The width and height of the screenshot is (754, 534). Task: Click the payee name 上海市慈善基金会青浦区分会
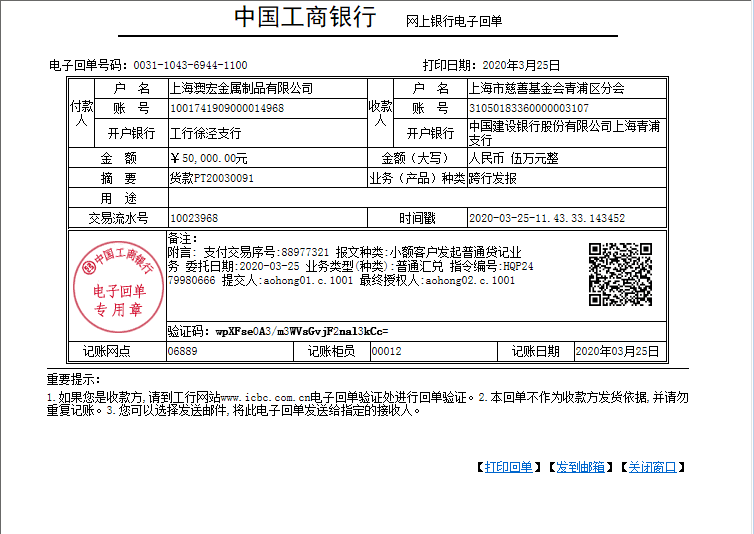[x=547, y=88]
